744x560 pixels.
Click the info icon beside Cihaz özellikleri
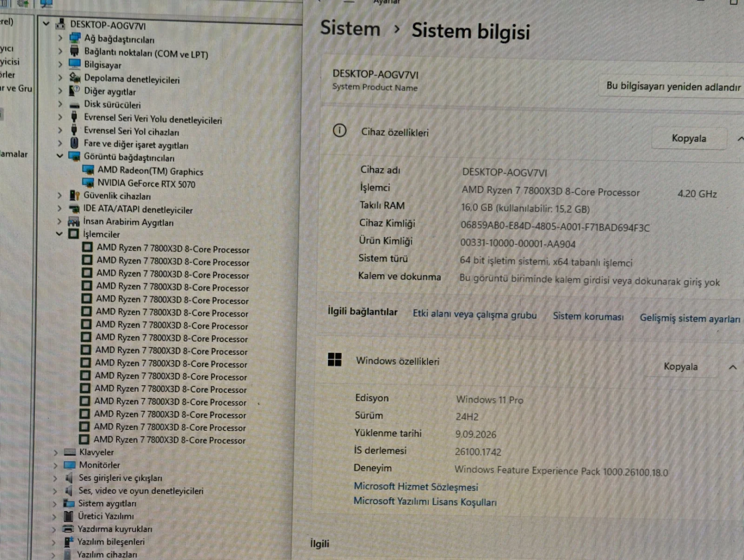pos(339,131)
